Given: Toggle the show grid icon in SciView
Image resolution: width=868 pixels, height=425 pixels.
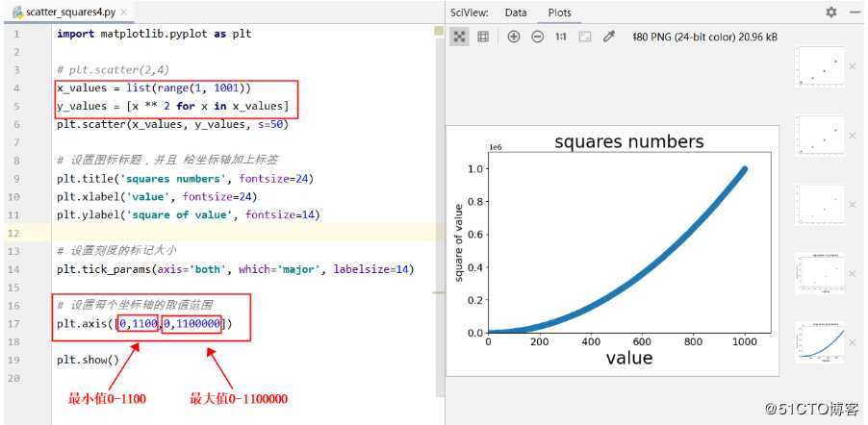Looking at the screenshot, I should 483,37.
